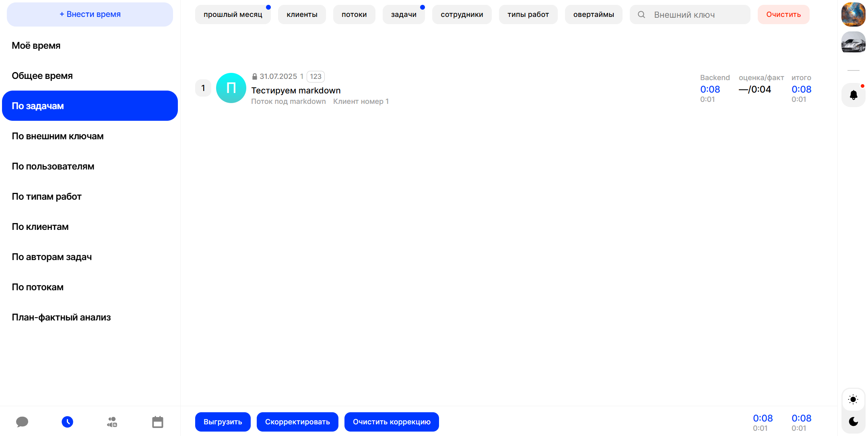Switch to light theme sun icon
868x436 pixels.
853,399
